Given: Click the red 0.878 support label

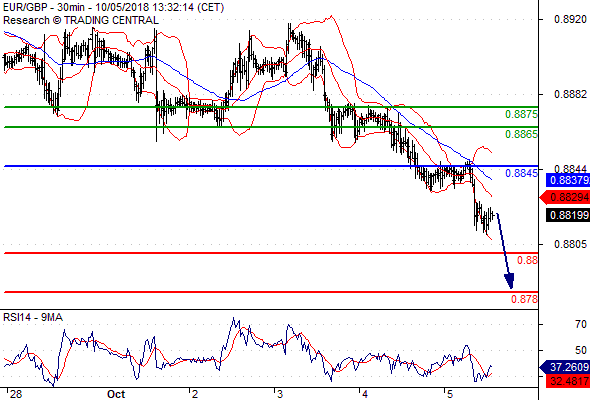Looking at the screenshot, I should [x=524, y=299].
